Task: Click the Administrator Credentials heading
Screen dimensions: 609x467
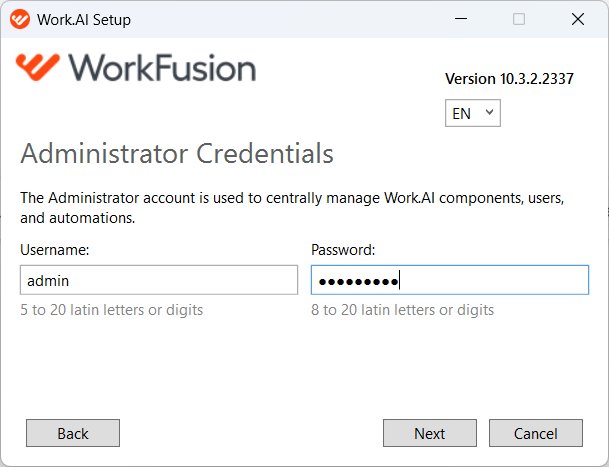Action: pyautogui.click(x=177, y=153)
